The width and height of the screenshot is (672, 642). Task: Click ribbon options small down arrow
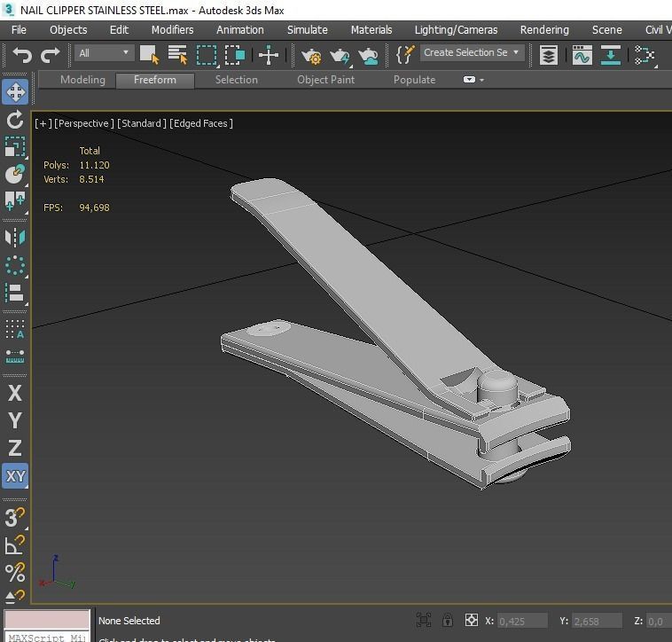481,80
